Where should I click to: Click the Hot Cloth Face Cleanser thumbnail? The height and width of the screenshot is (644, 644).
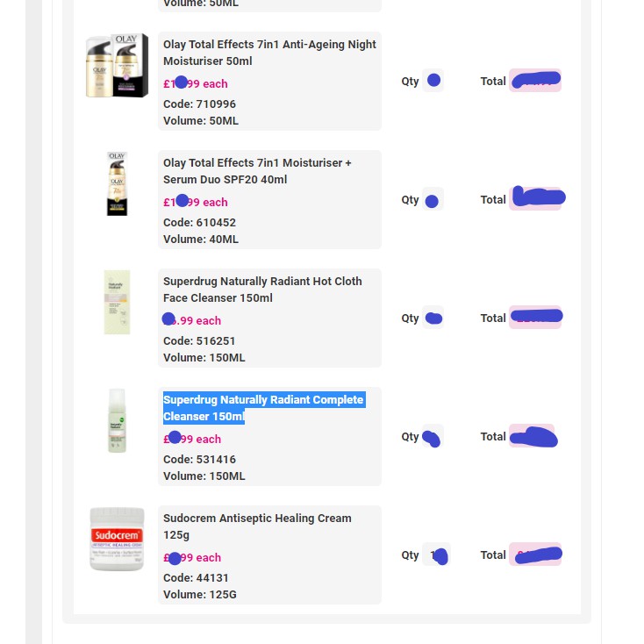(x=117, y=303)
